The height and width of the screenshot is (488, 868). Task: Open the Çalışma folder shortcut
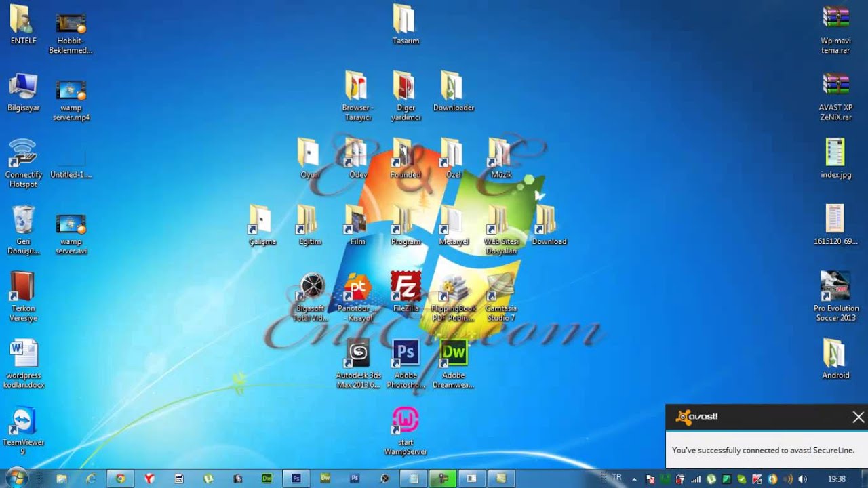coord(262,226)
